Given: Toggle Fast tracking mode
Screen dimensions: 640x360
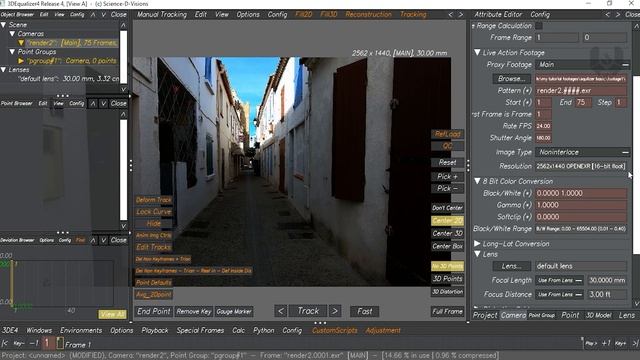Looking at the screenshot, I should pos(364,311).
